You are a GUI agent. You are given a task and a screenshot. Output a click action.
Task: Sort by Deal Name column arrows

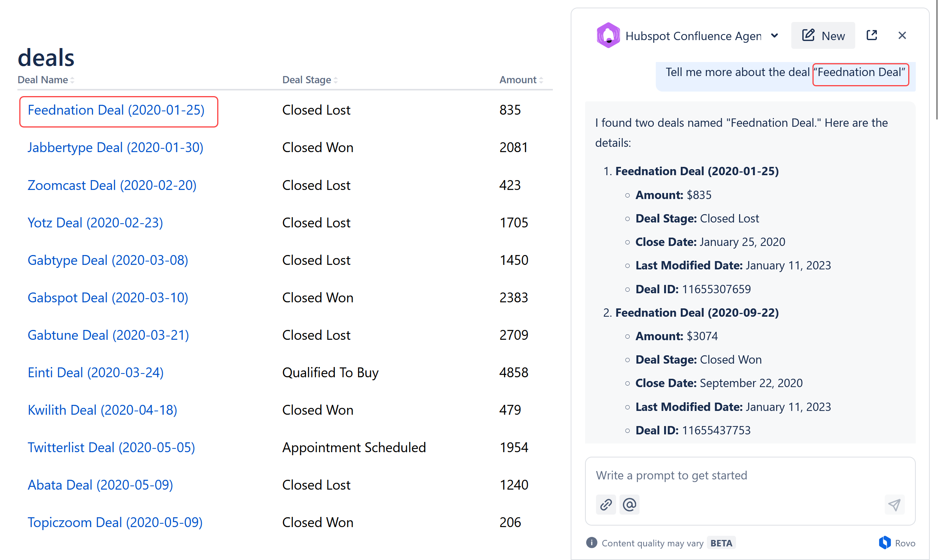click(x=72, y=80)
